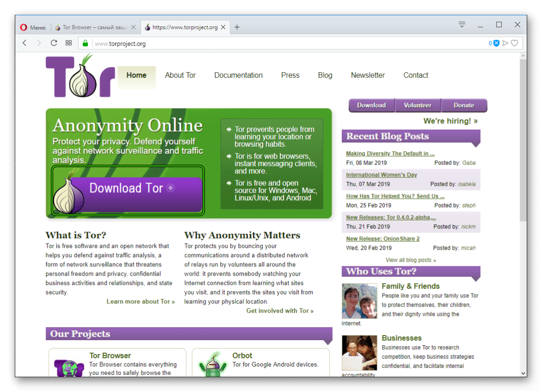Open the Contact navigation link
The image size is (542, 392).
tap(416, 76)
